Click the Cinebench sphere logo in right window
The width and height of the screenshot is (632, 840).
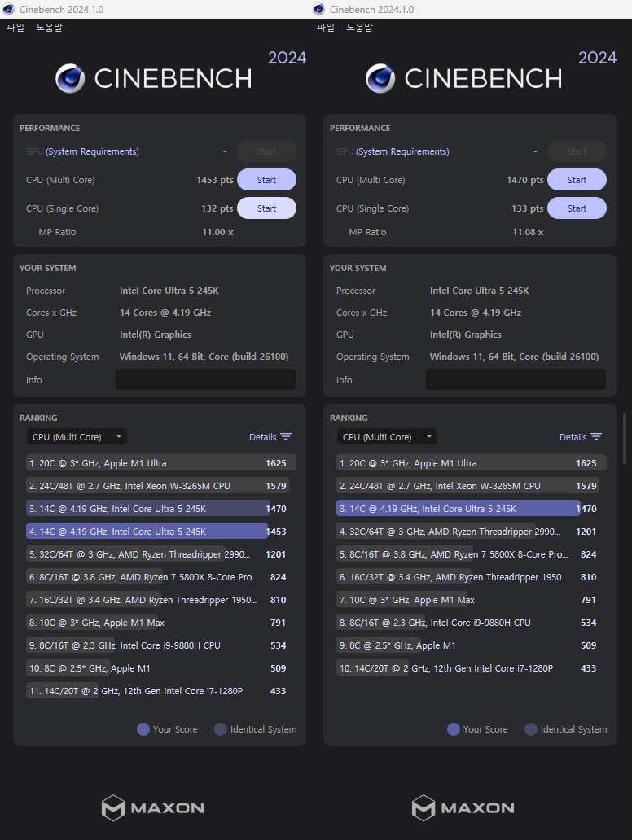coord(380,78)
